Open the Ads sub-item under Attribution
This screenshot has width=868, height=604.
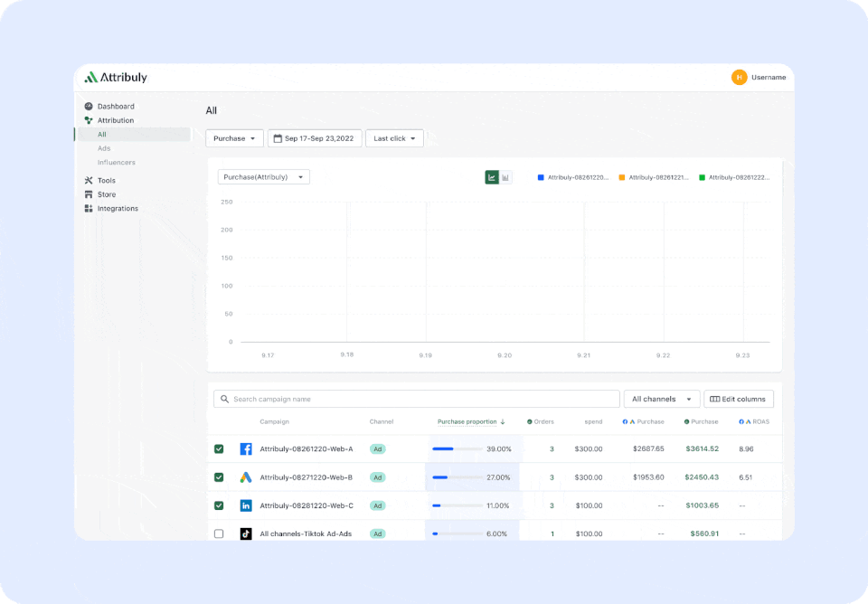tap(104, 148)
